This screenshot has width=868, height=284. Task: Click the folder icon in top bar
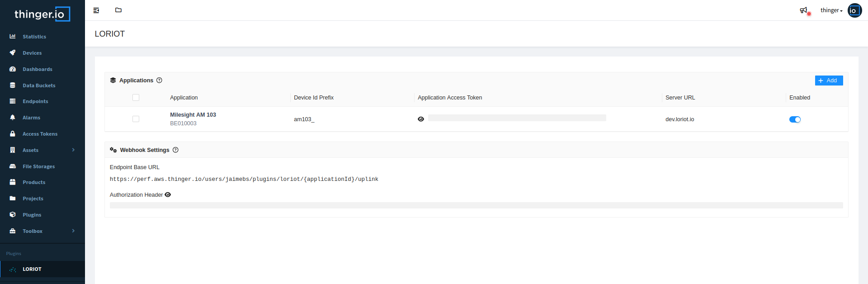[118, 10]
